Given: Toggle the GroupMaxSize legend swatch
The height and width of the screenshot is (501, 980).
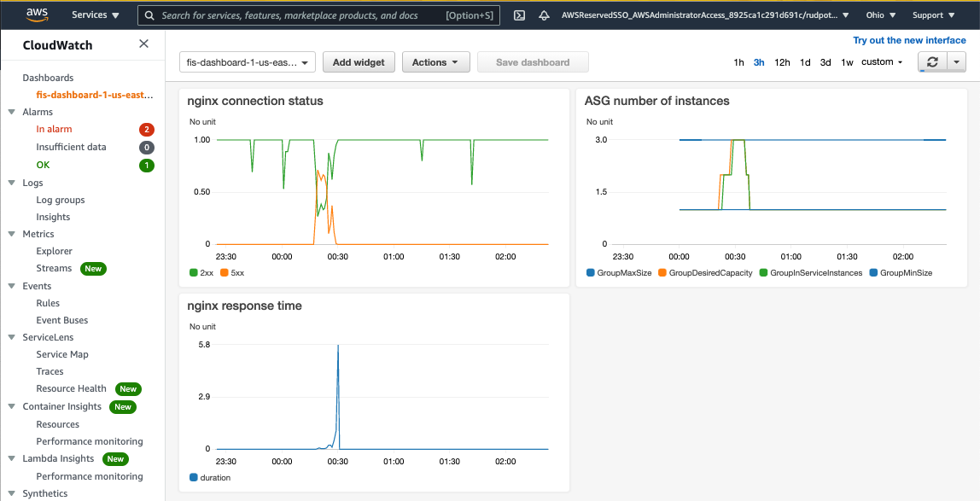Looking at the screenshot, I should tap(590, 273).
